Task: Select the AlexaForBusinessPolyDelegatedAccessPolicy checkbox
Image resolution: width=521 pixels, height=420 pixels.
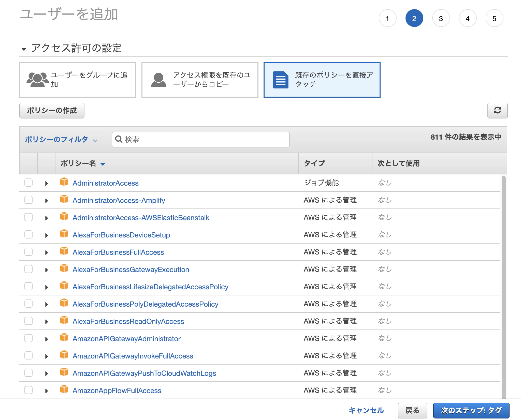Action: pos(28,304)
